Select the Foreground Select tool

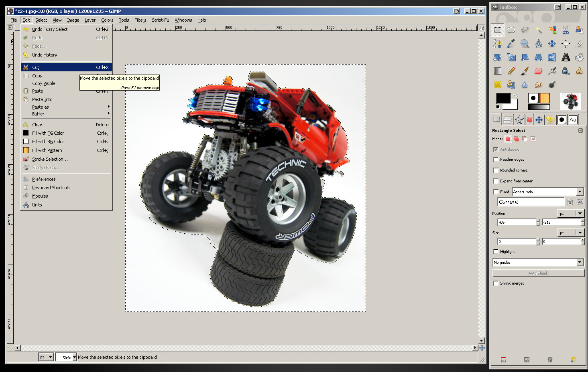tap(579, 30)
